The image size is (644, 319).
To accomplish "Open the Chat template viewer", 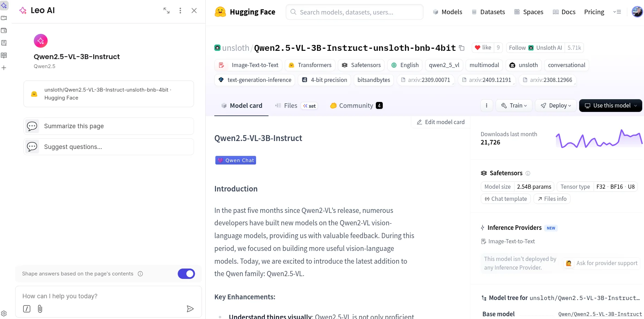I will click(506, 199).
